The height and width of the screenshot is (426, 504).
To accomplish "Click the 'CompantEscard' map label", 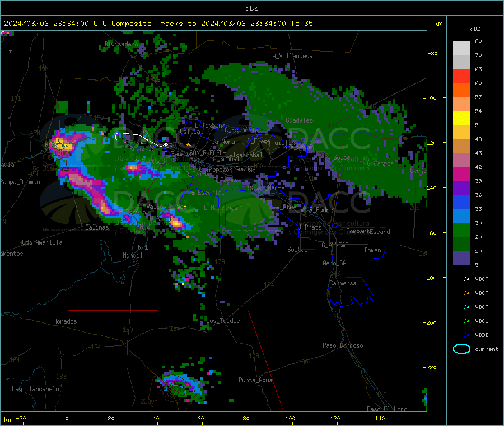I will [368, 232].
